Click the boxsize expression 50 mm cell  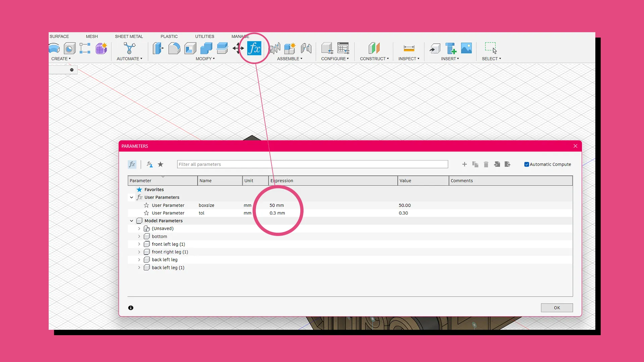pyautogui.click(x=277, y=205)
